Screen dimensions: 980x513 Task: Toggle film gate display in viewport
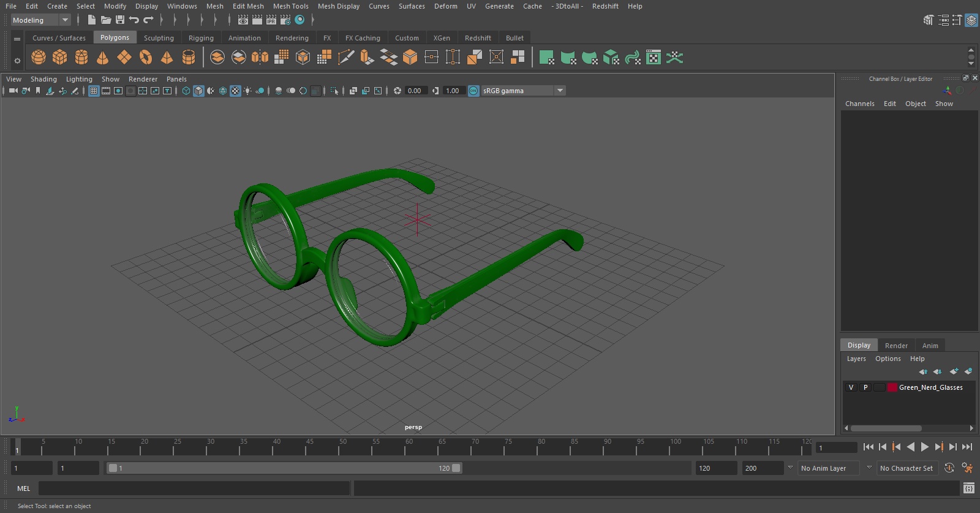(106, 91)
